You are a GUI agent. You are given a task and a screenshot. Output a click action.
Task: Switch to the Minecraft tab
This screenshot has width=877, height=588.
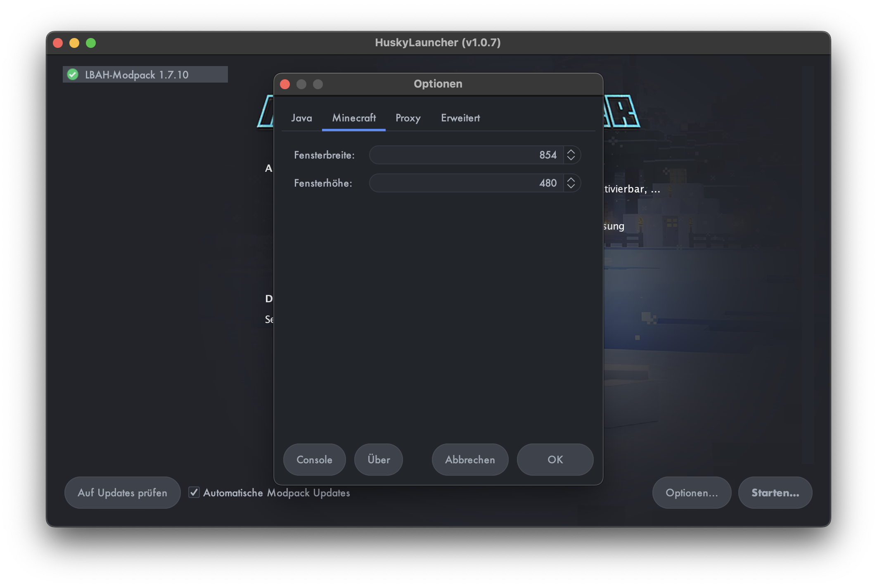click(x=354, y=118)
